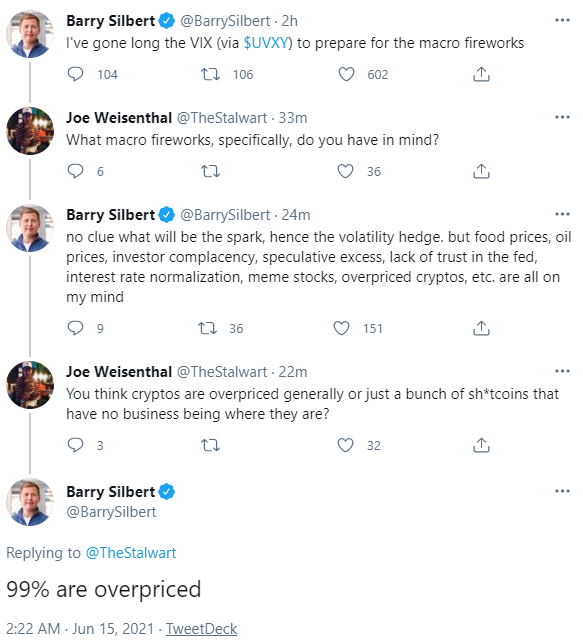The height and width of the screenshot is (644, 583).
Task: Open Joe Weisenthal's avatar on the 22m tweet
Action: (30, 385)
